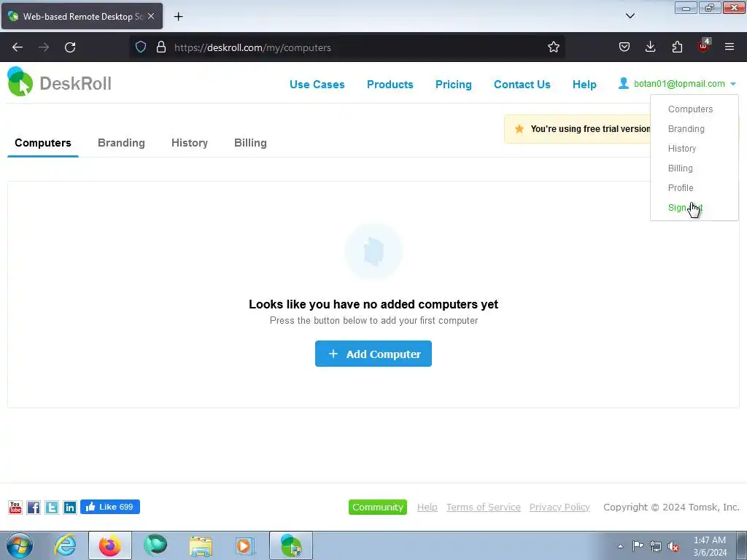
Task: Click the Facebook Like 699 button
Action: point(110,507)
